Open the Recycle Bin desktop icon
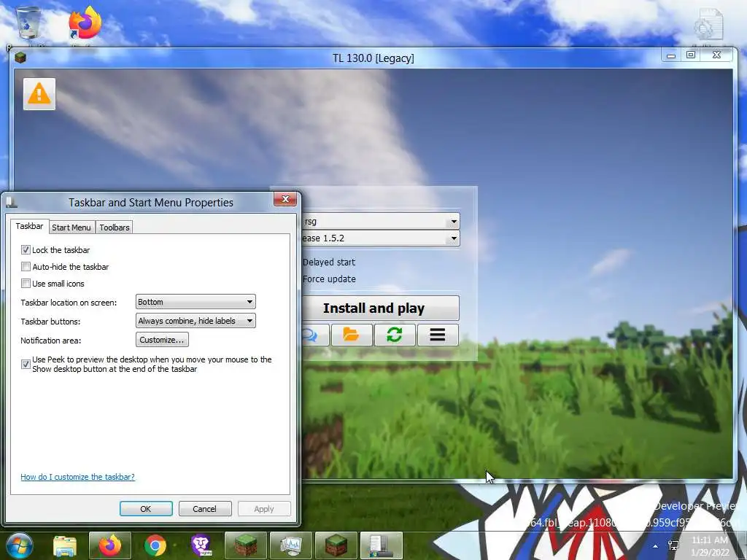 [x=28, y=24]
